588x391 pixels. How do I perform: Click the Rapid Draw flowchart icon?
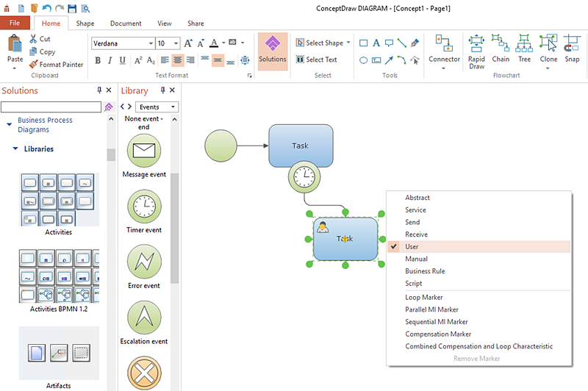(x=476, y=50)
